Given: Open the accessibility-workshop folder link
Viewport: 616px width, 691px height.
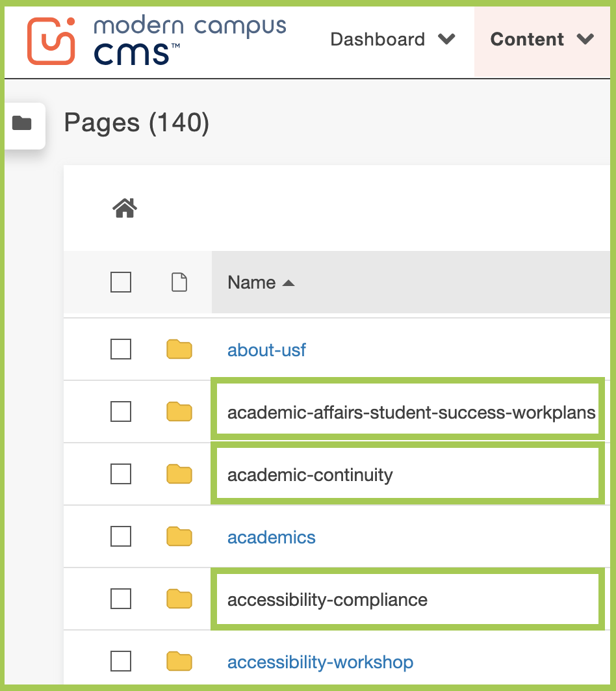Looking at the screenshot, I should tap(320, 662).
